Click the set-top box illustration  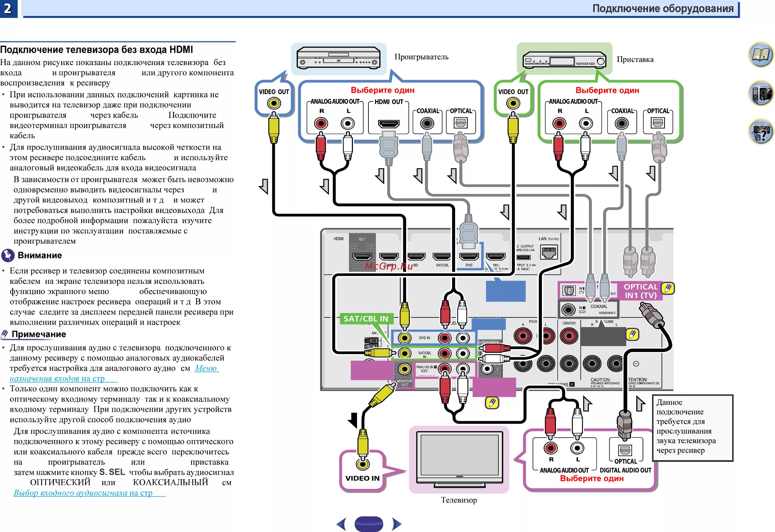(x=564, y=60)
